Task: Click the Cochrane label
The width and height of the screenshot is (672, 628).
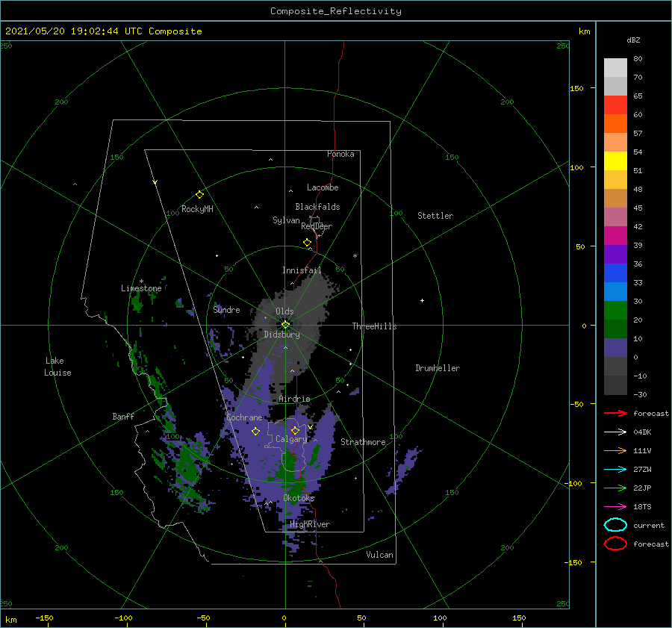Action: click(244, 417)
